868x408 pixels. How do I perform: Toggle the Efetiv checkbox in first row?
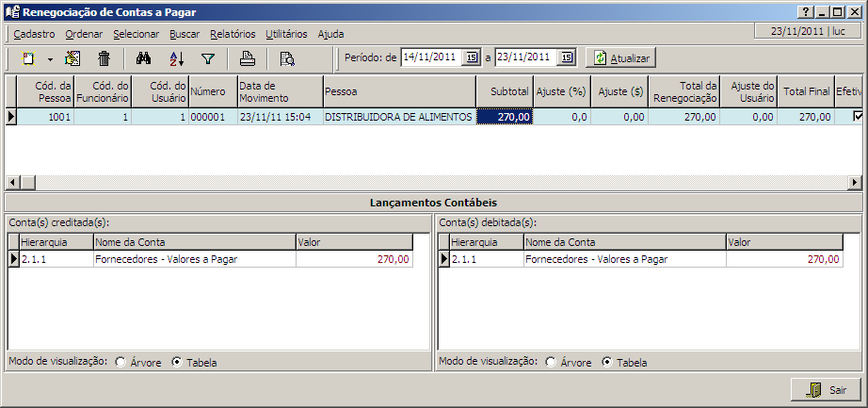(857, 117)
